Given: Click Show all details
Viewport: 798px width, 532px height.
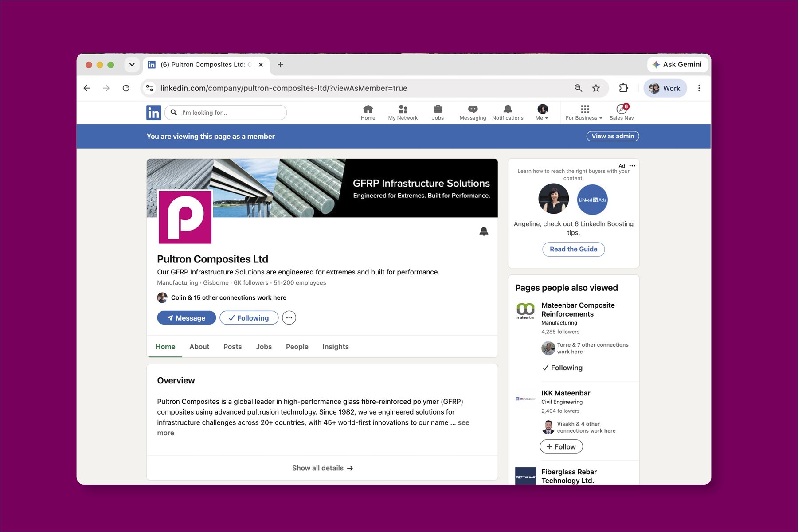Looking at the screenshot, I should coord(322,468).
